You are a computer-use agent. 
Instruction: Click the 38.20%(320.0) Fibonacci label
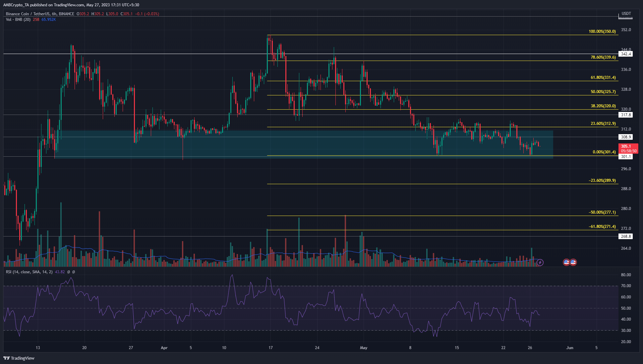(603, 106)
